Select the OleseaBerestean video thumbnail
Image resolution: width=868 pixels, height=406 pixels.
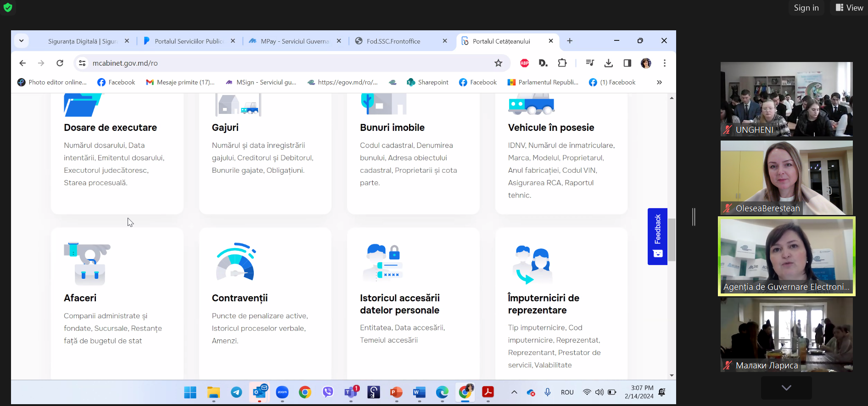coord(786,177)
